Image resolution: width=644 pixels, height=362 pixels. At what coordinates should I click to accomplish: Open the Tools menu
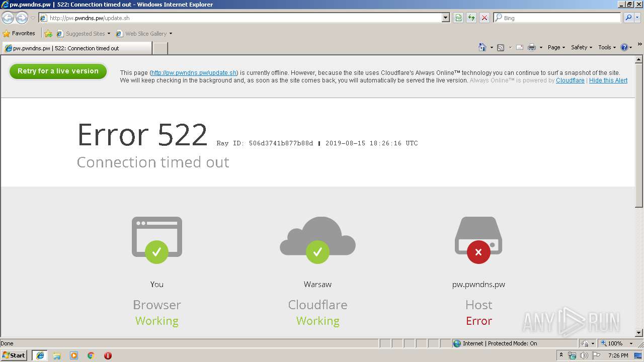tap(607, 47)
